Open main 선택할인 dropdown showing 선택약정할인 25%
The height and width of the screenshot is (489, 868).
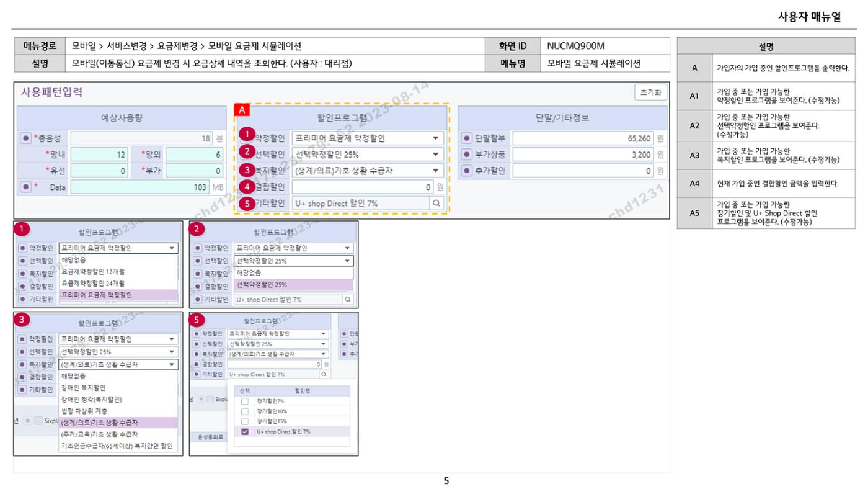368,155
